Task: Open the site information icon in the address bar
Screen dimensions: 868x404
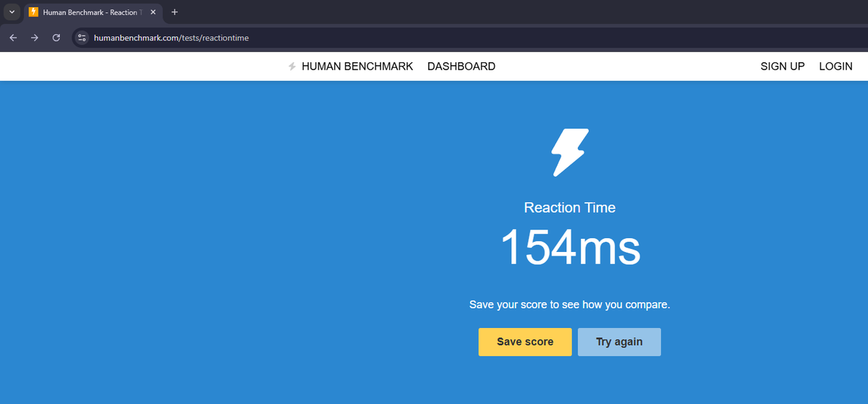Action: pos(82,38)
